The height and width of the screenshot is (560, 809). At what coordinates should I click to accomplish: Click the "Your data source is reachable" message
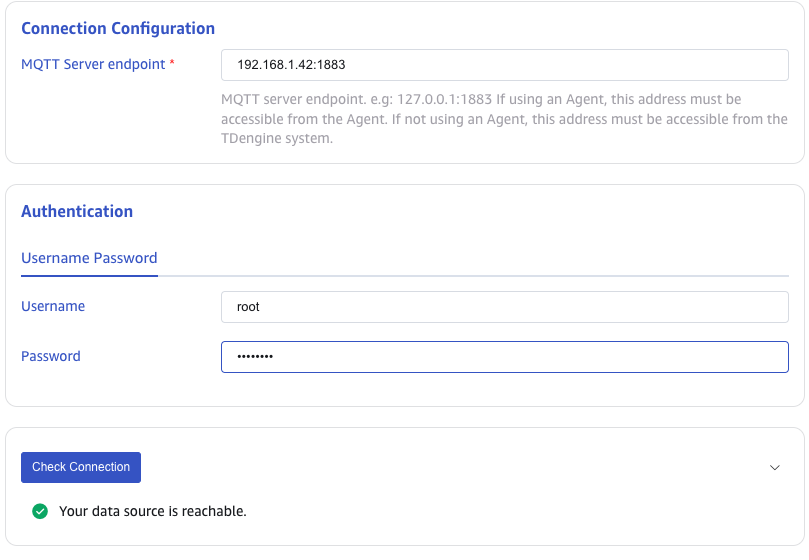pyautogui.click(x=152, y=511)
